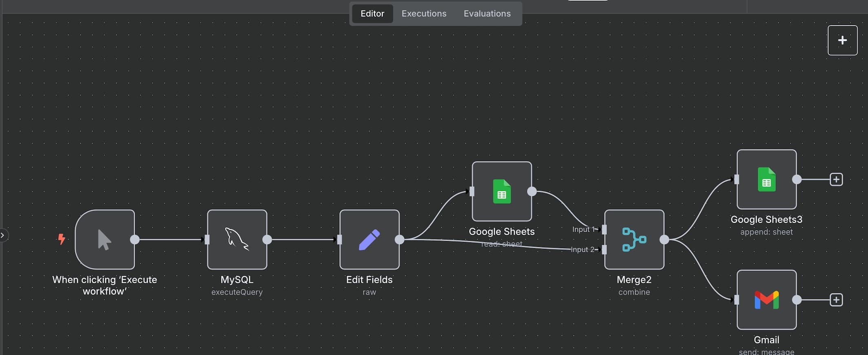Image resolution: width=868 pixels, height=355 pixels.
Task: Click Input 2 connector on Merge2
Action: pos(604,249)
